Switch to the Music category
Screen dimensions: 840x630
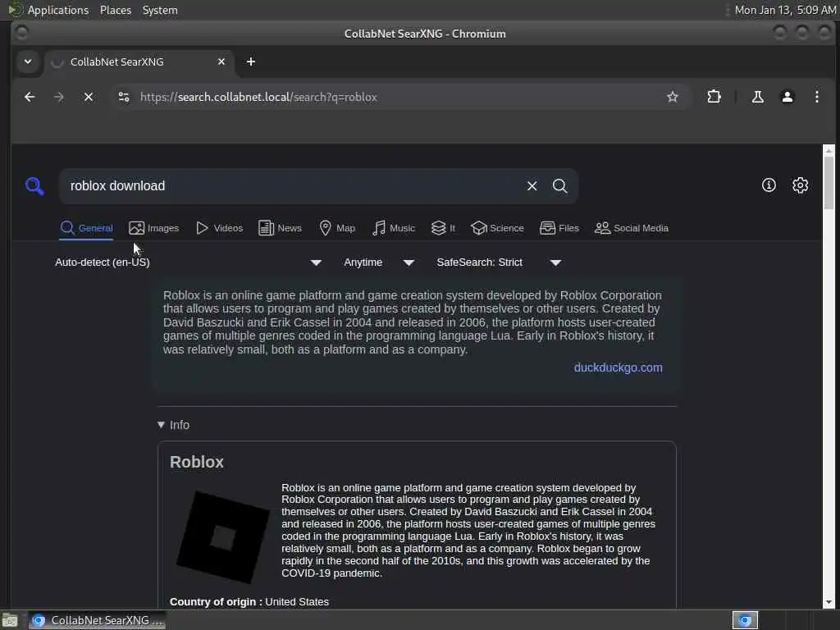point(394,228)
